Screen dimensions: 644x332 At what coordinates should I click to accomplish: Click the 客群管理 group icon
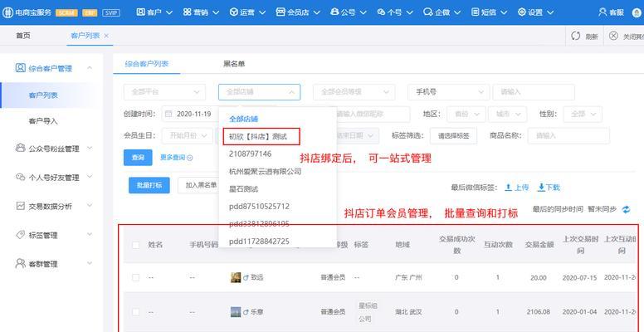coord(20,263)
